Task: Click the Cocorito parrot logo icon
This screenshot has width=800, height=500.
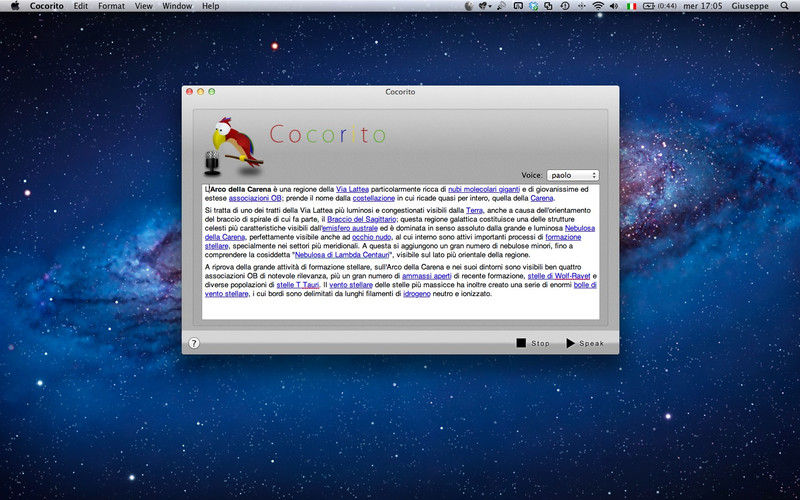Action: tap(234, 145)
